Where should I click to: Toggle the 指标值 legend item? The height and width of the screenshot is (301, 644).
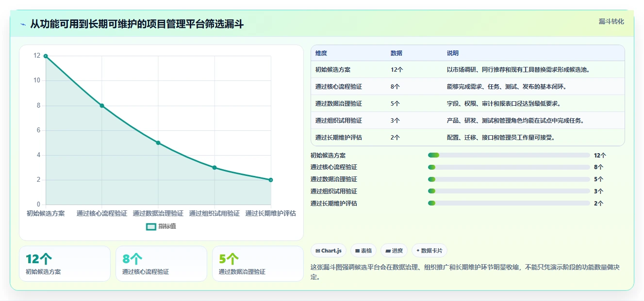pyautogui.click(x=161, y=226)
